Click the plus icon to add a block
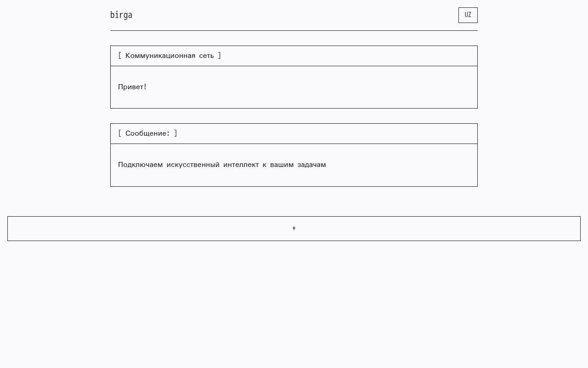The width and height of the screenshot is (588, 368). (294, 229)
